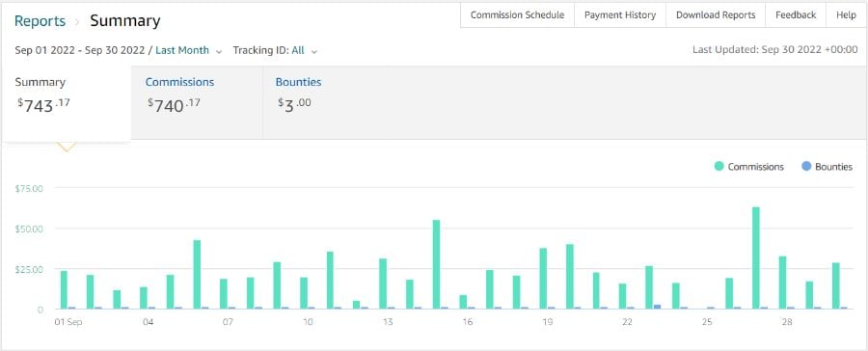Viewport: 868px width, 351px height.
Task: Click Download Reports button
Action: tap(716, 15)
